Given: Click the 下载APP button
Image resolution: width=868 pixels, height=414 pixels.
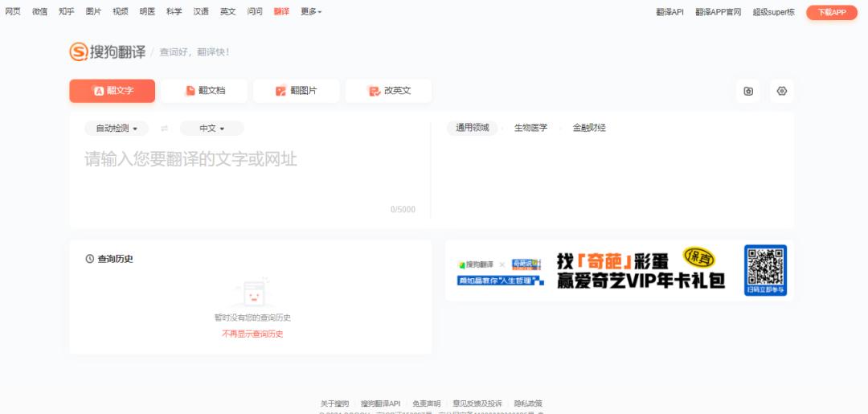Looking at the screenshot, I should (832, 12).
